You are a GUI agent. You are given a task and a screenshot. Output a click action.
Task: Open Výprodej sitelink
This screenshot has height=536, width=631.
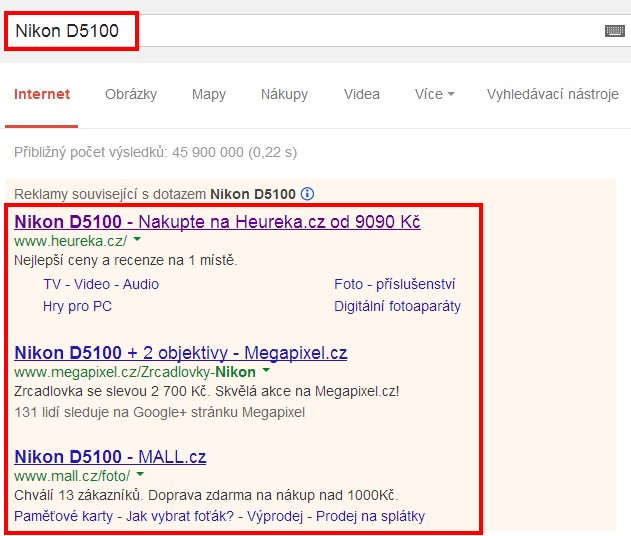tap(275, 516)
